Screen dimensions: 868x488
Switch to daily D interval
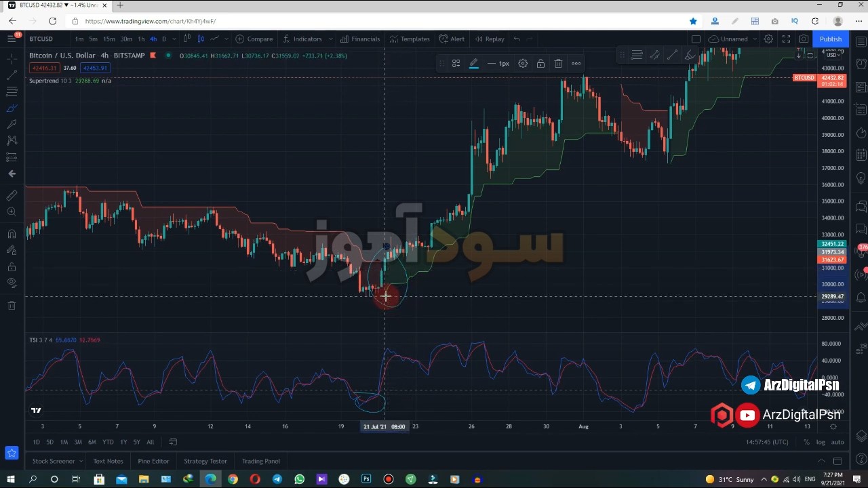point(164,39)
